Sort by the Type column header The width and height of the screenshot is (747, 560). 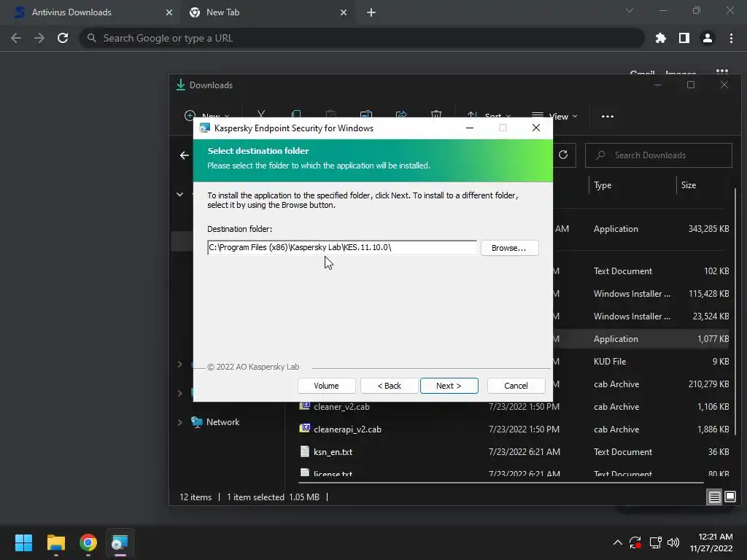coord(603,185)
